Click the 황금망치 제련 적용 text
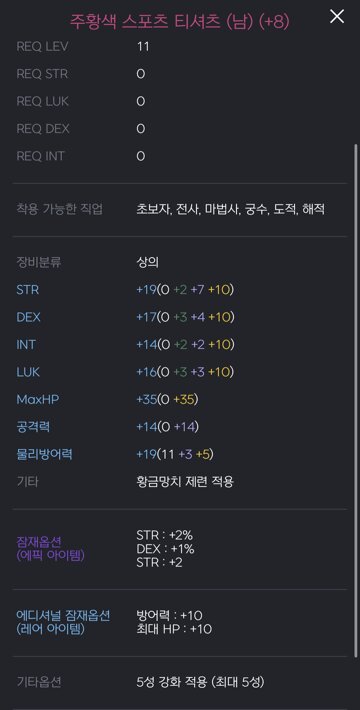 click(185, 482)
